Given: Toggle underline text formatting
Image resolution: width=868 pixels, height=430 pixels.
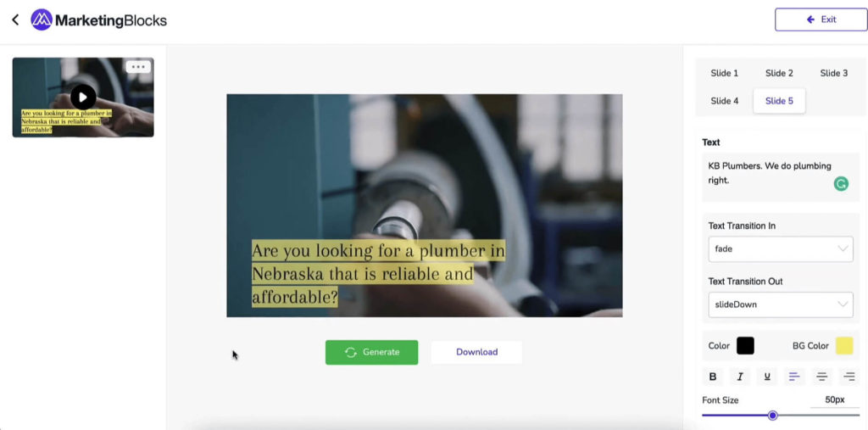Looking at the screenshot, I should point(766,377).
